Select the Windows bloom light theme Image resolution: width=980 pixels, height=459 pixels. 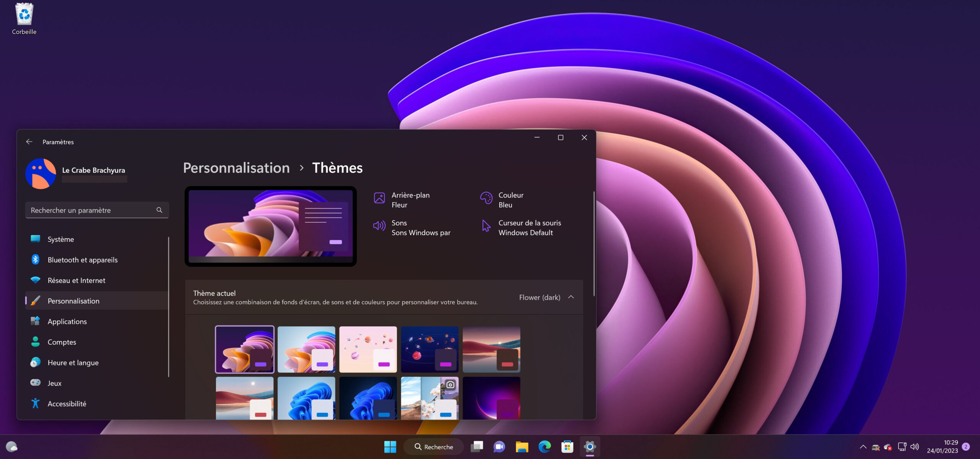pos(306,398)
